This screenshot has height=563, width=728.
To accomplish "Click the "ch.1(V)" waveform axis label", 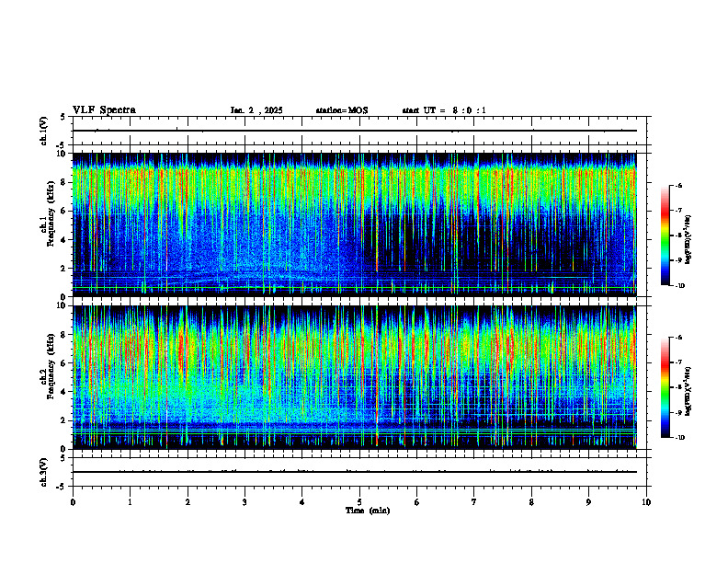I will pyautogui.click(x=43, y=131).
